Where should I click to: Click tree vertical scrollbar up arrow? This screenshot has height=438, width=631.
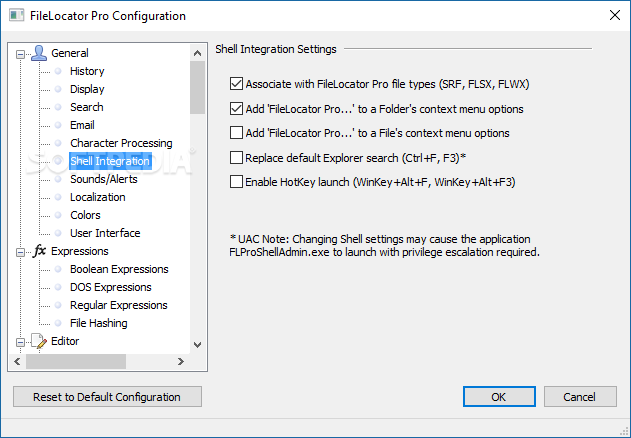click(x=198, y=53)
